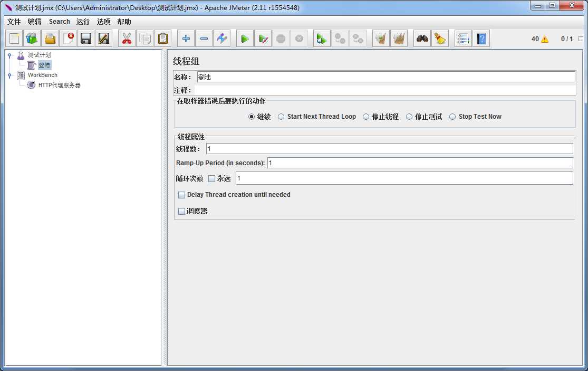
Task: Click the Close test plan icon
Action: (68, 39)
